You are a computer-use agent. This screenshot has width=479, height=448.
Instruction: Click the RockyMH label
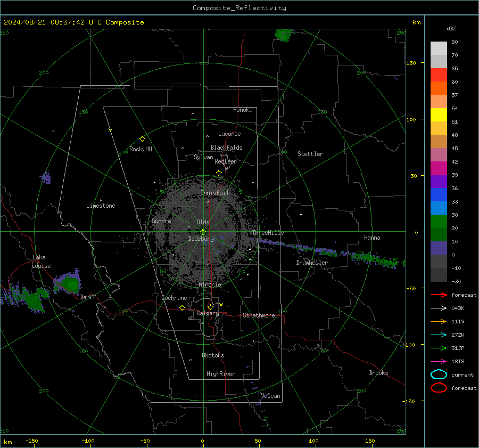pos(141,149)
